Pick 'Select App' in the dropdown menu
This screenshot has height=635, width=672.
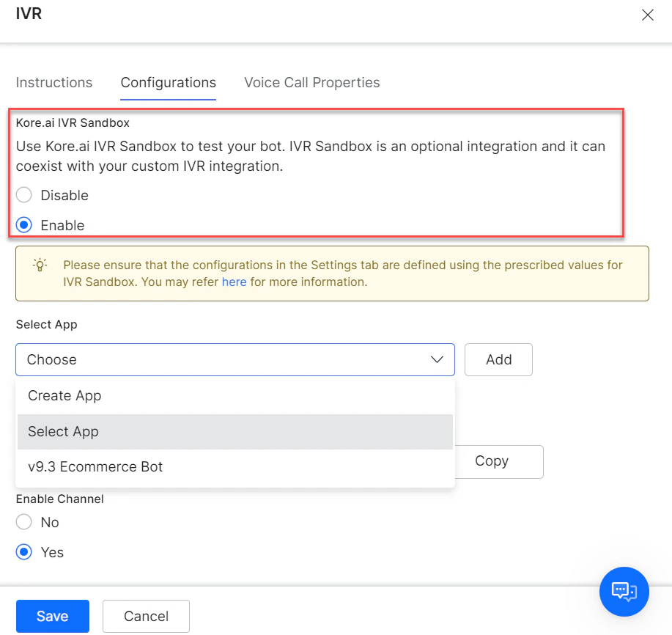point(63,431)
